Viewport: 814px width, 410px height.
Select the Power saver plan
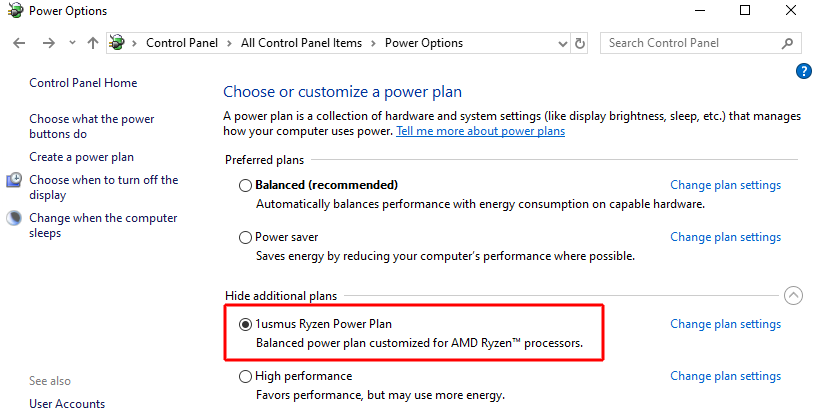tap(245, 237)
